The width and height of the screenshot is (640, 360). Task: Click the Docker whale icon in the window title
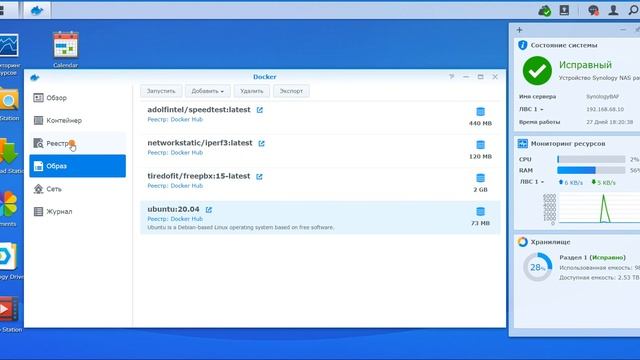(x=35, y=78)
